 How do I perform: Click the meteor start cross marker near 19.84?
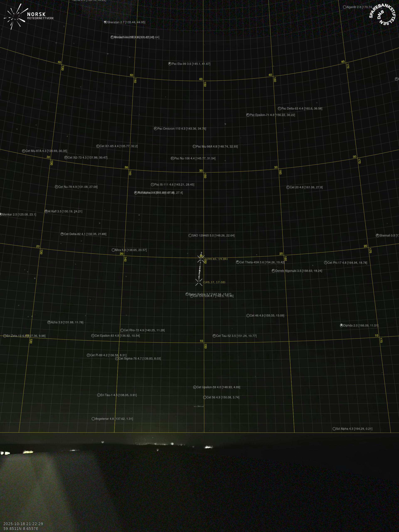click(201, 259)
